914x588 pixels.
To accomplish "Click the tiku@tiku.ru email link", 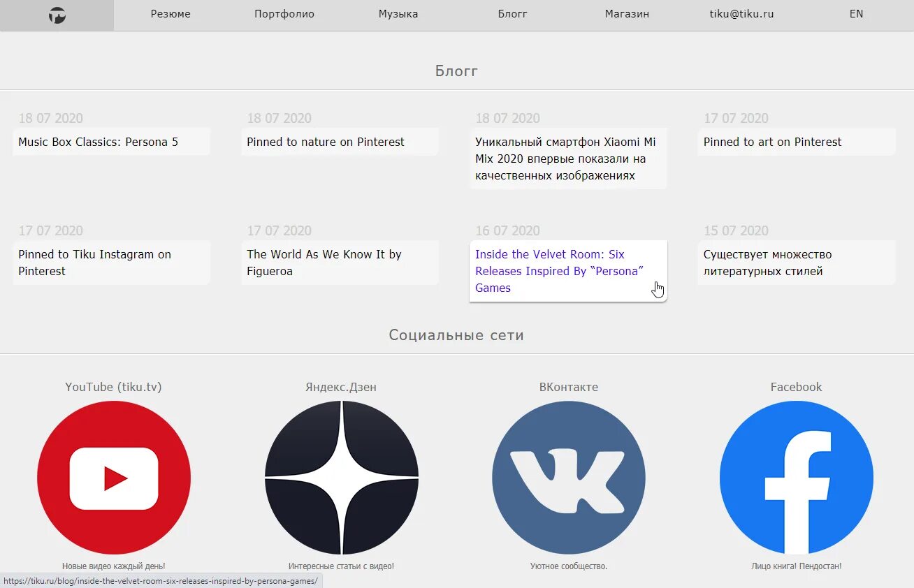I will point(741,14).
